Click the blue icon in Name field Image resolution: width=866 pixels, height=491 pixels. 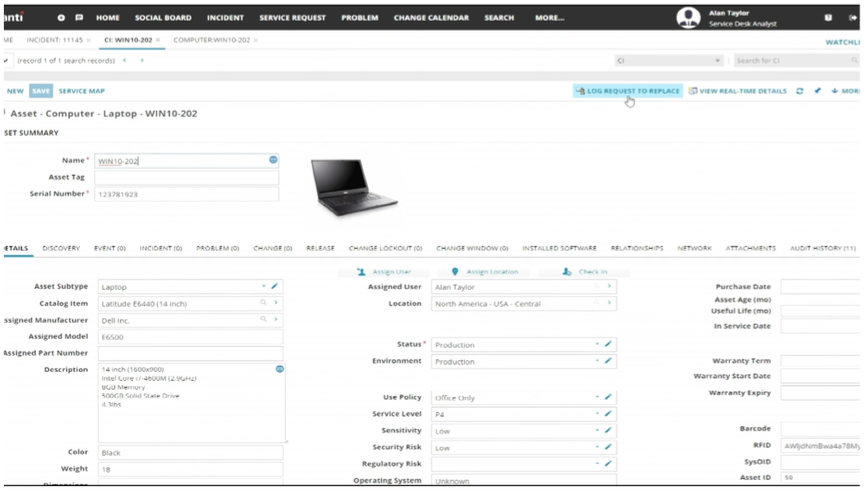[x=273, y=160]
